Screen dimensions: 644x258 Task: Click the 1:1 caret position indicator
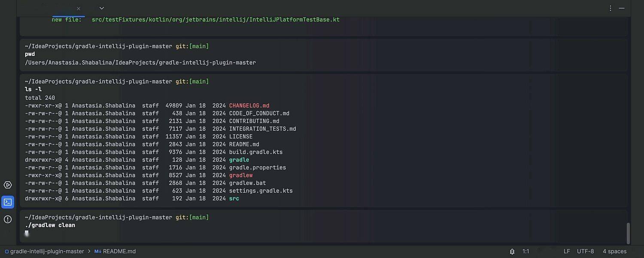[526, 251]
